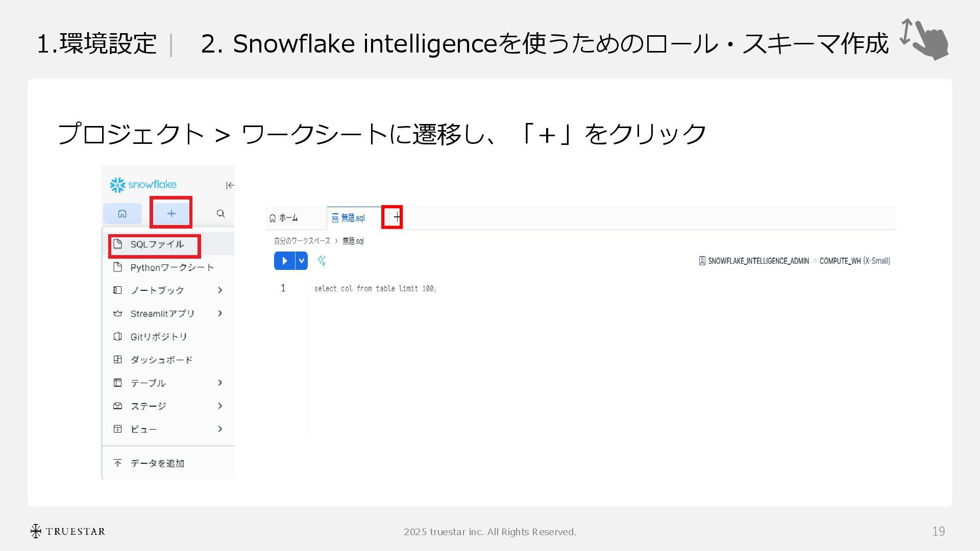The height and width of the screenshot is (551, 980).
Task: Expand the Streamlitアプリ submenu chevron
Action: (220, 313)
